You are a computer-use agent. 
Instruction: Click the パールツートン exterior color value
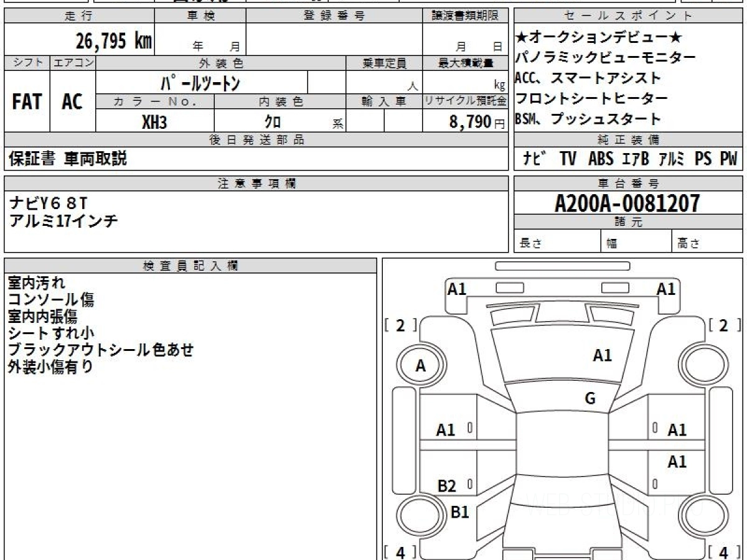tap(200, 83)
